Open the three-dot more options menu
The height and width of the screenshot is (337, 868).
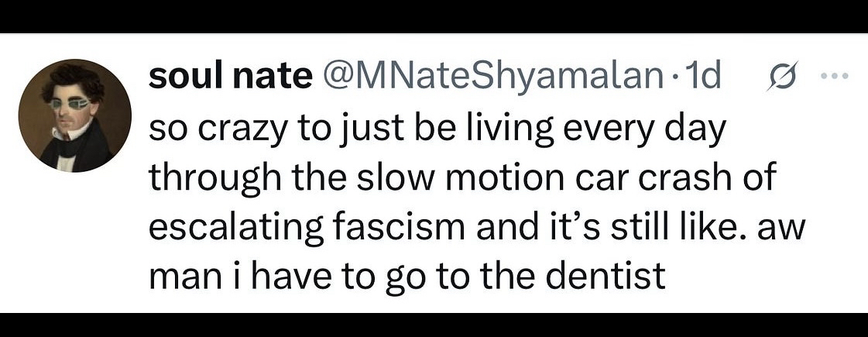[836, 77]
